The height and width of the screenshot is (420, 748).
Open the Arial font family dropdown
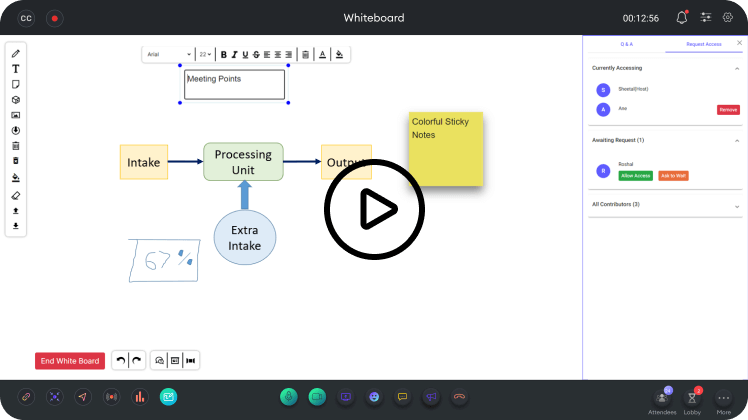[x=169, y=54]
